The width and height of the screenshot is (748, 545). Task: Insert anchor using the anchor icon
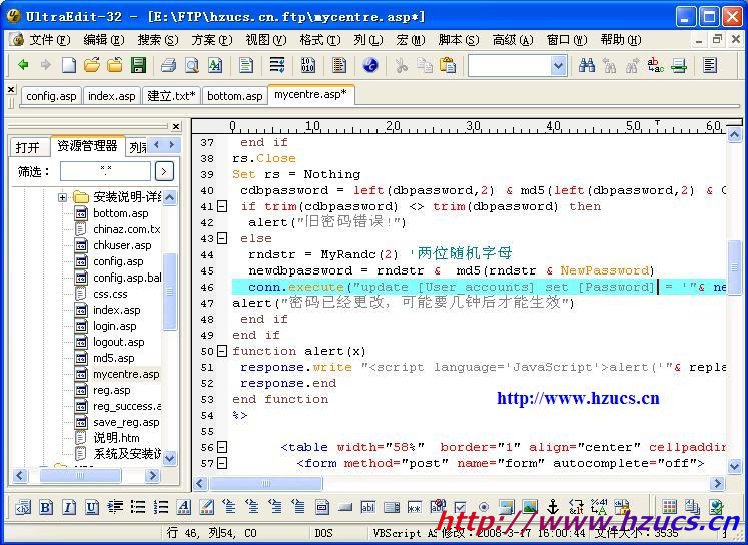[553, 507]
